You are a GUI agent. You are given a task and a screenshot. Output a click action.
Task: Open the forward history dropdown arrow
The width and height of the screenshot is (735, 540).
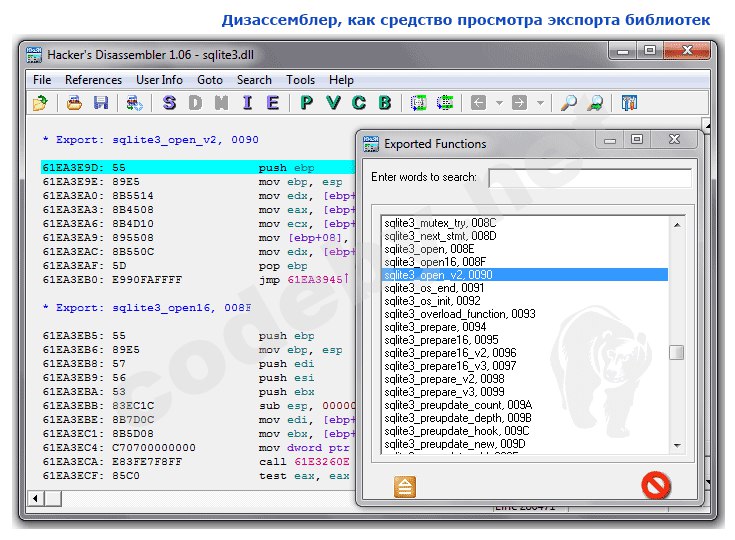click(x=540, y=103)
